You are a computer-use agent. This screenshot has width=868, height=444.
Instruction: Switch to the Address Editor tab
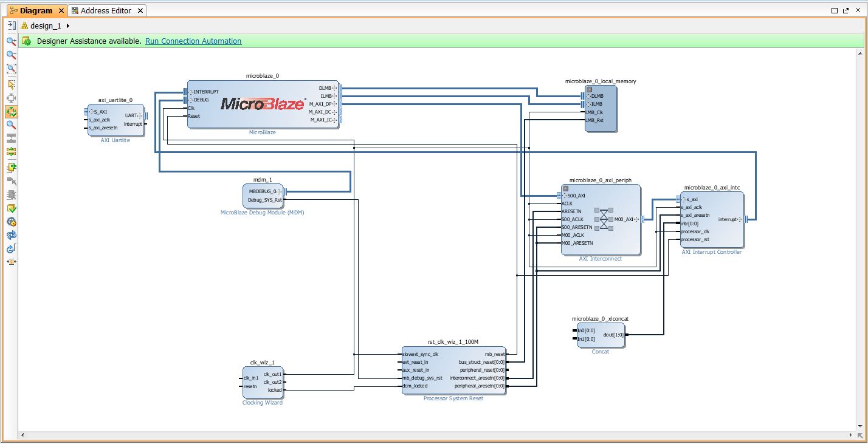106,11
